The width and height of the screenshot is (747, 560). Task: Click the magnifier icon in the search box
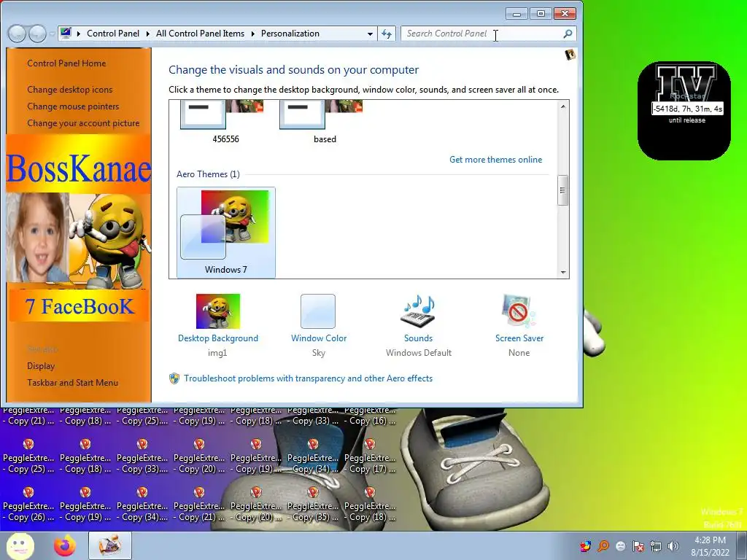568,34
